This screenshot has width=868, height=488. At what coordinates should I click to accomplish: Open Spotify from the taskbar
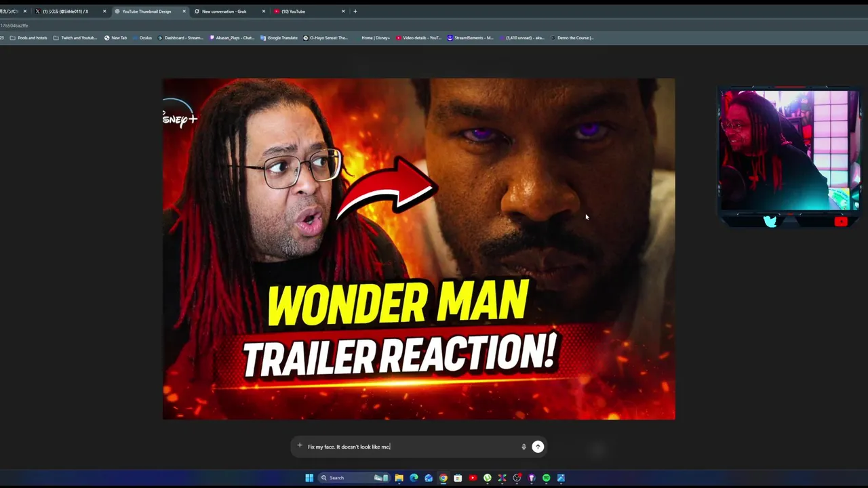point(546,478)
